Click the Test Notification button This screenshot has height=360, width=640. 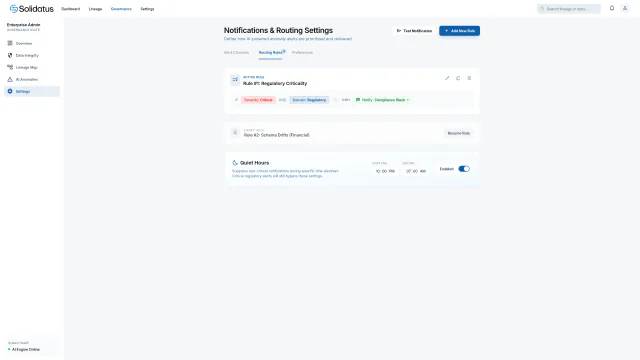point(414,31)
